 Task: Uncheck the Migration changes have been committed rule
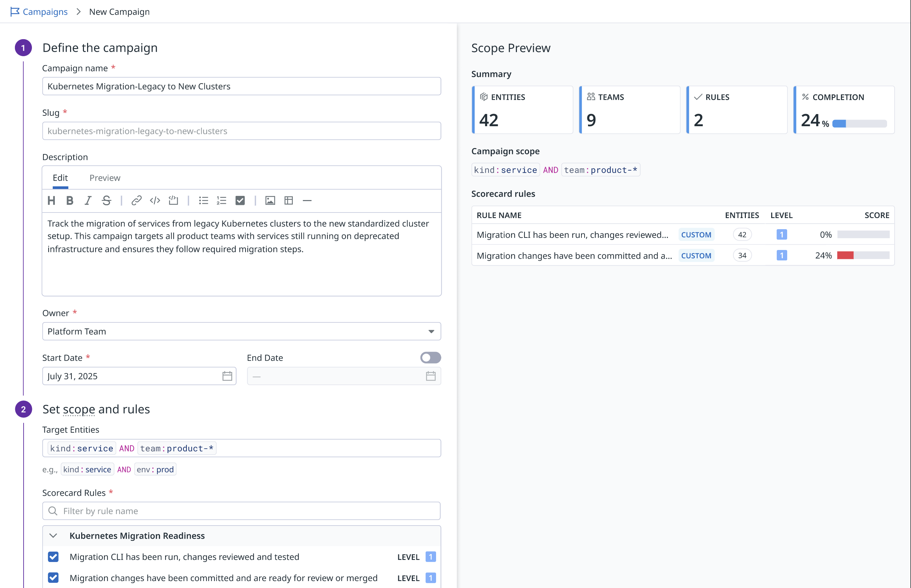pos(53,578)
